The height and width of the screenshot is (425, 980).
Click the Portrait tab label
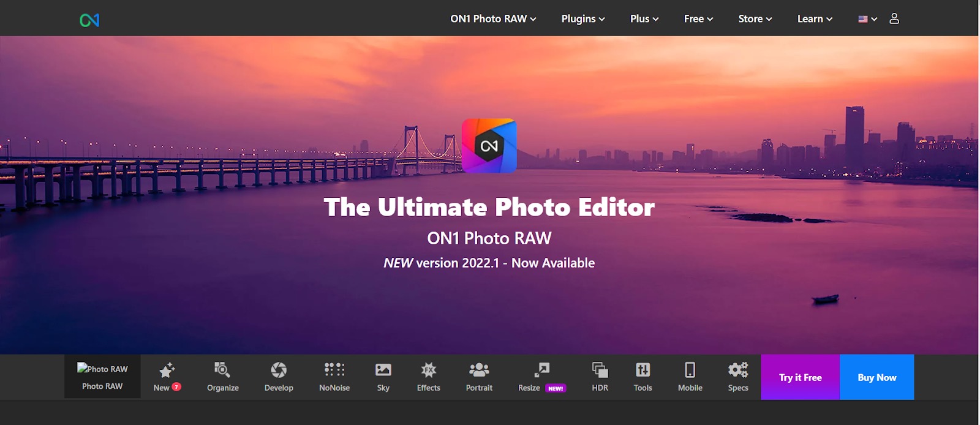click(x=479, y=388)
